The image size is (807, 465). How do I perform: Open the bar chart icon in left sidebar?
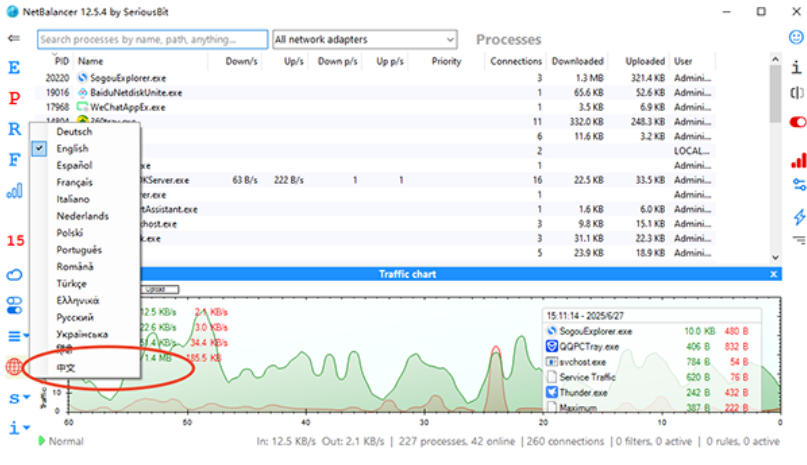click(14, 190)
